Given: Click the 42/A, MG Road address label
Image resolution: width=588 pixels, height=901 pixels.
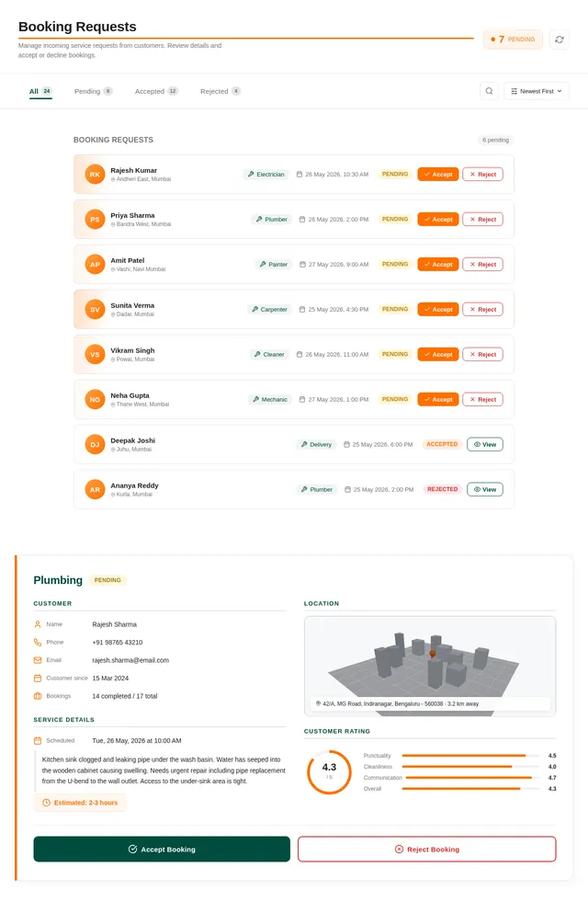Looking at the screenshot, I should [x=430, y=704].
